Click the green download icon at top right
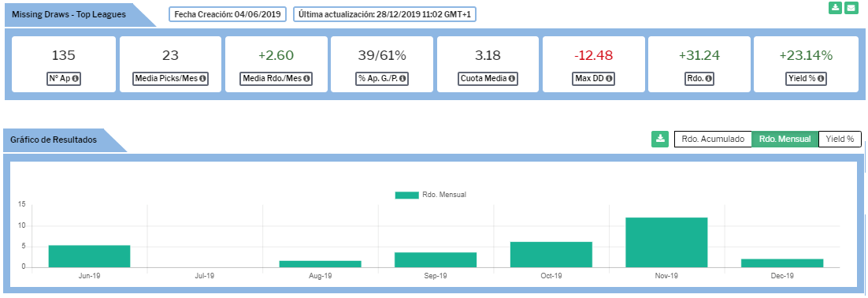The height and width of the screenshot is (298, 868). [835, 9]
